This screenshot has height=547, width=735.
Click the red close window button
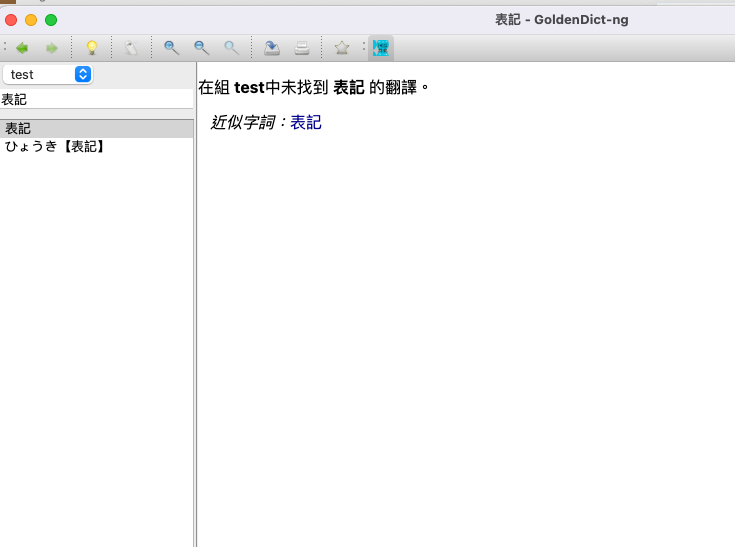click(11, 20)
